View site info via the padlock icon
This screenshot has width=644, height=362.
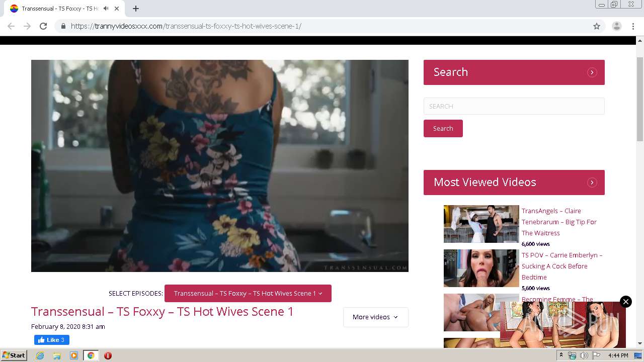click(x=63, y=26)
